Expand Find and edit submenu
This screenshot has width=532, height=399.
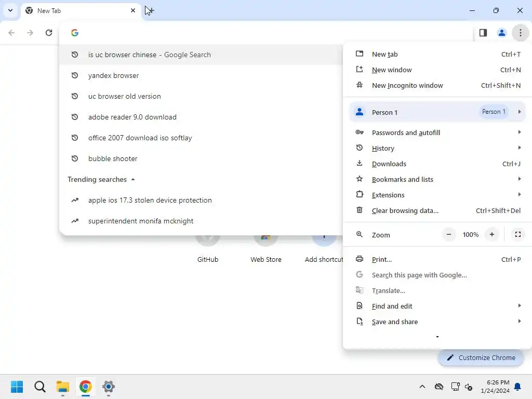pos(437,307)
